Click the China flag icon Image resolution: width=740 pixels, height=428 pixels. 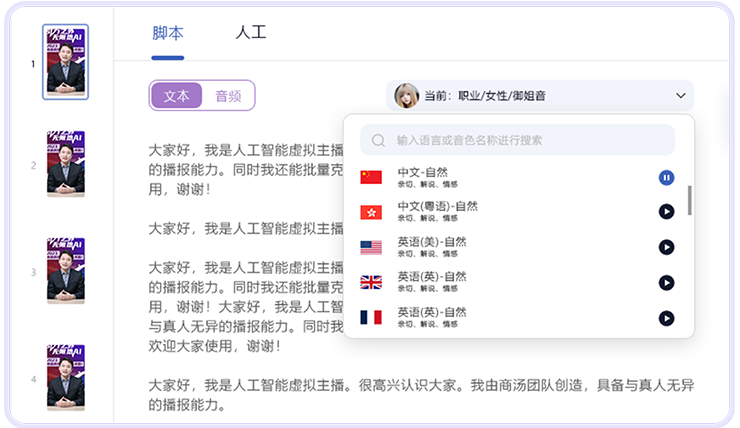point(371,178)
